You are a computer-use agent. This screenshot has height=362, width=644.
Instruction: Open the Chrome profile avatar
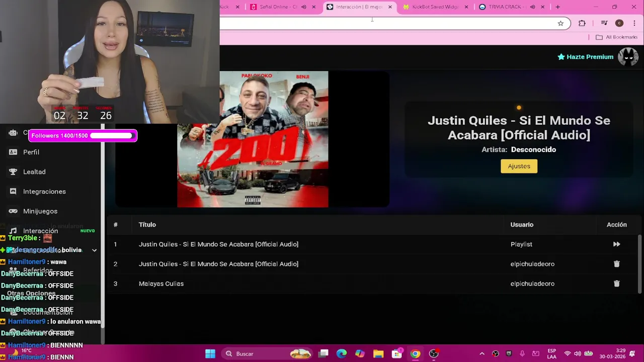[619, 23]
